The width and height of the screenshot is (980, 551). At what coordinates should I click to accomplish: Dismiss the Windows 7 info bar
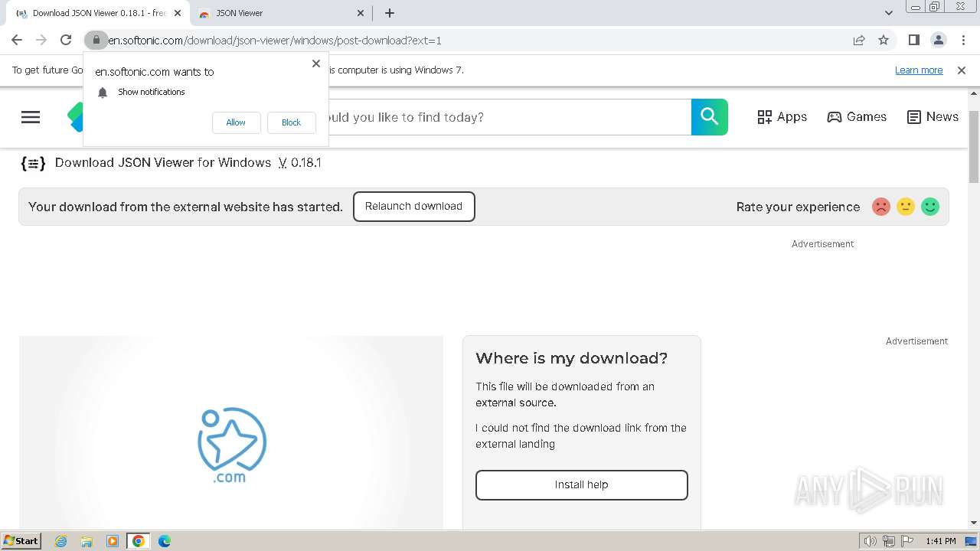[962, 70]
